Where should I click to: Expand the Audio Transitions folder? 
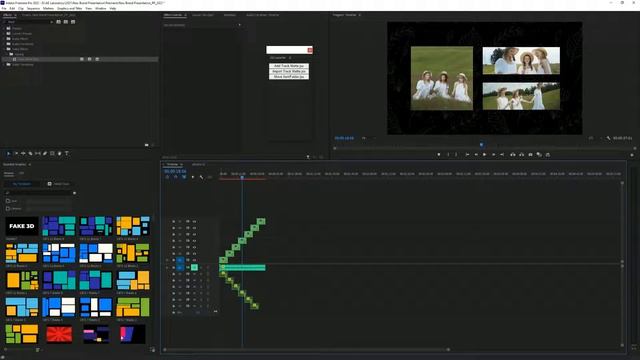[4, 44]
